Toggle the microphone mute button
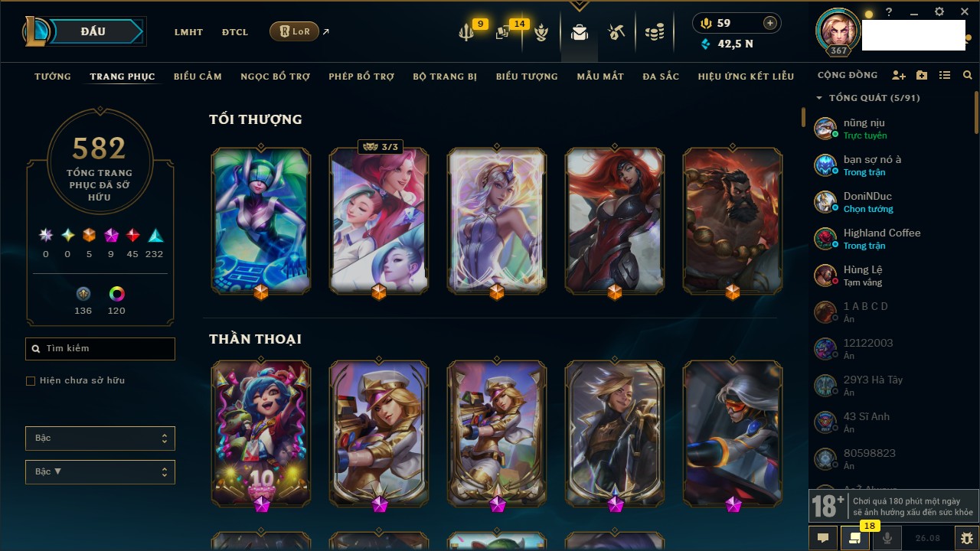 [x=887, y=538]
